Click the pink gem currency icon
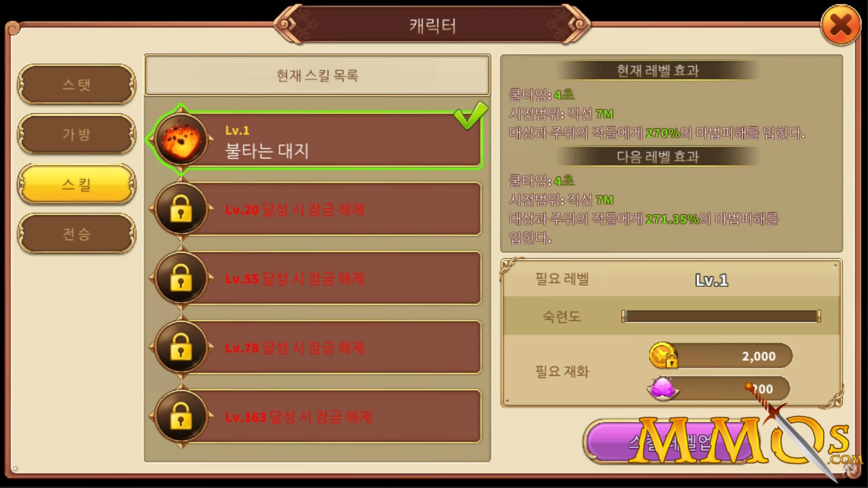This screenshot has height=488, width=868. coord(663,388)
